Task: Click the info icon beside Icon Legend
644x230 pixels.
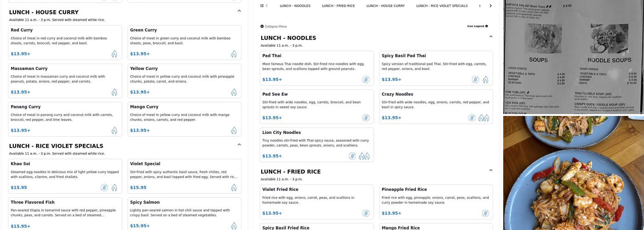Action: pos(487,26)
